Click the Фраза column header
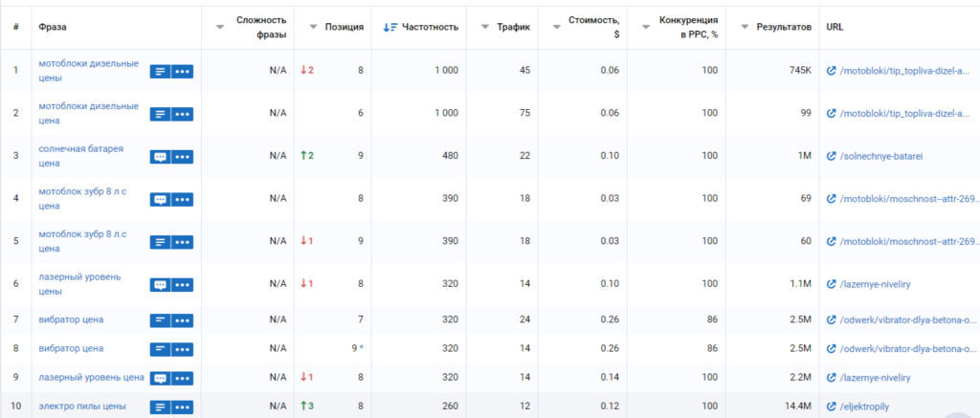Screen dimensions: 980x418 click(x=53, y=27)
